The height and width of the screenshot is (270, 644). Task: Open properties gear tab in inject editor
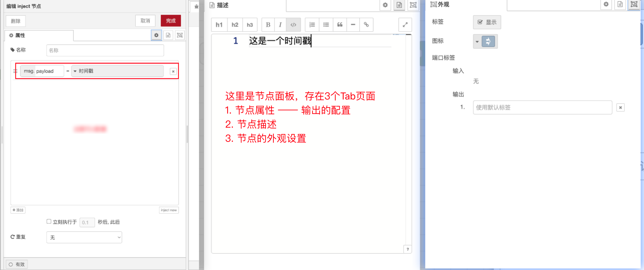(156, 35)
